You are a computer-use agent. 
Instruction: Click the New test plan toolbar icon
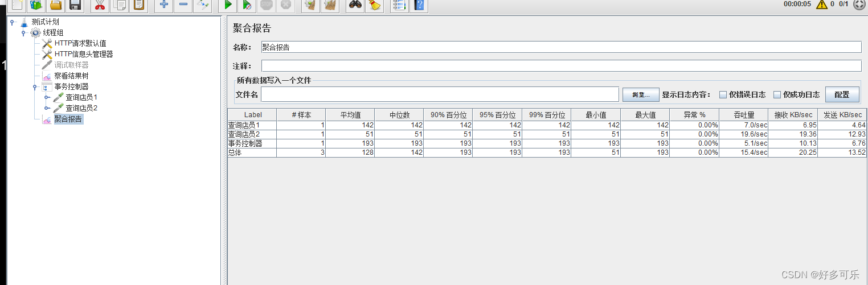[x=18, y=6]
